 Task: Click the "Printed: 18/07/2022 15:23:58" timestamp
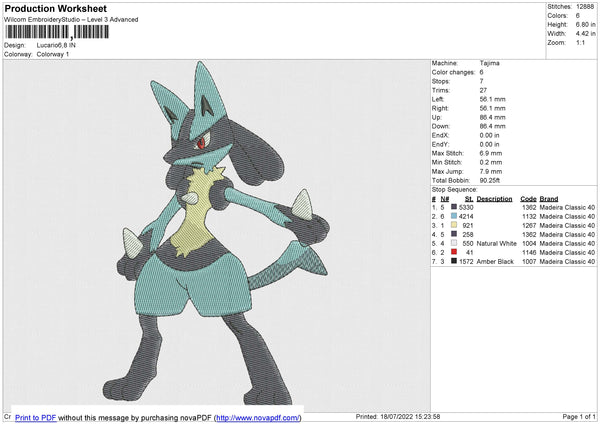point(398,416)
